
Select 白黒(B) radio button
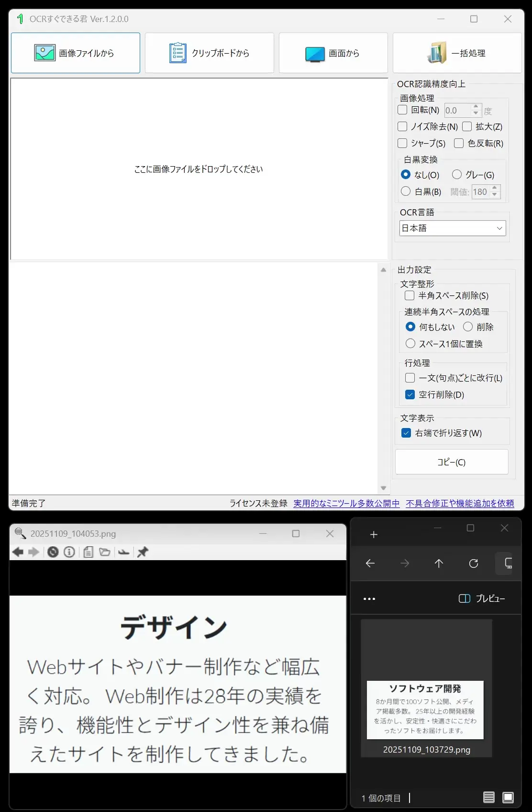pyautogui.click(x=406, y=192)
